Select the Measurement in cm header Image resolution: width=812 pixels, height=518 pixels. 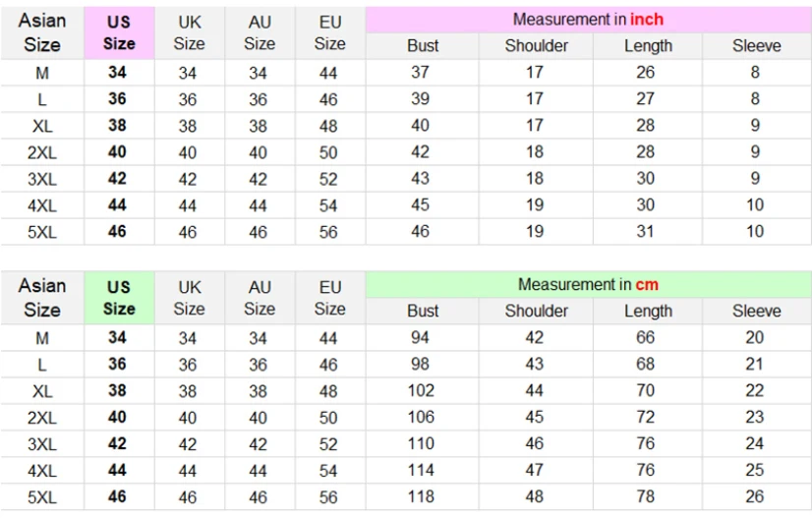tap(588, 284)
